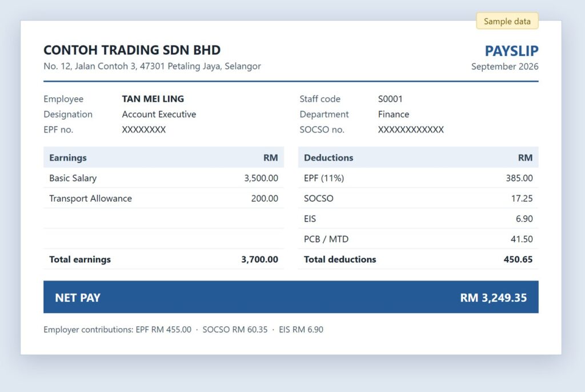Select the PCB amount 41.50
This screenshot has height=392, width=585.
522,239
